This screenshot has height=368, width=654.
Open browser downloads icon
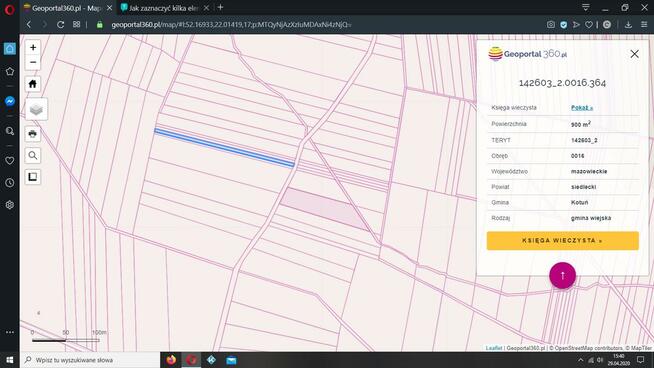[628, 25]
